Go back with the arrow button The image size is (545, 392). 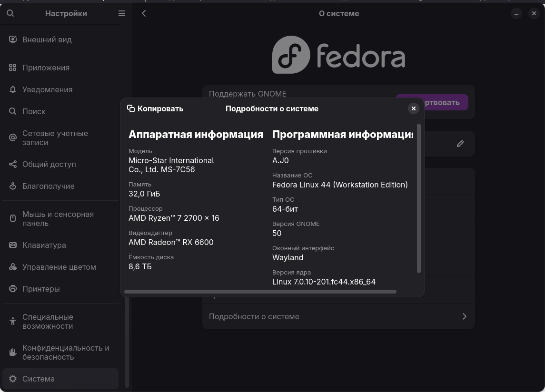tap(144, 13)
